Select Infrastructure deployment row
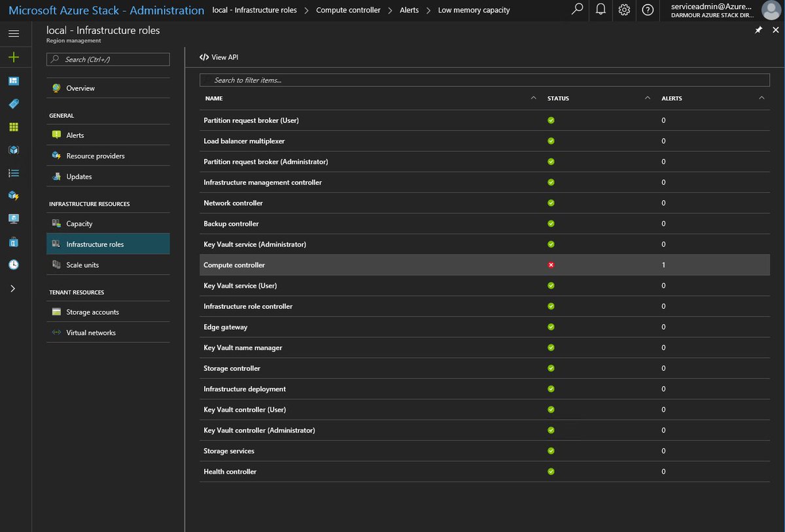Viewport: 785px width, 532px height. 485,389
